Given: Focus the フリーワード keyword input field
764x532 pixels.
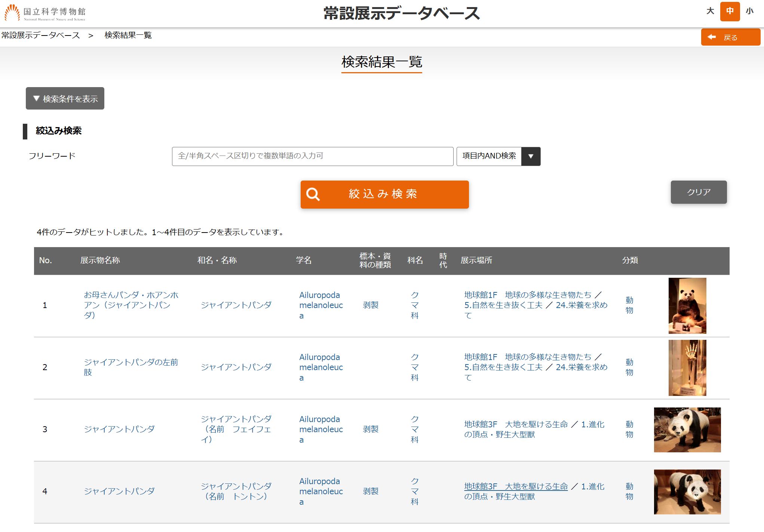Looking at the screenshot, I should tap(312, 156).
